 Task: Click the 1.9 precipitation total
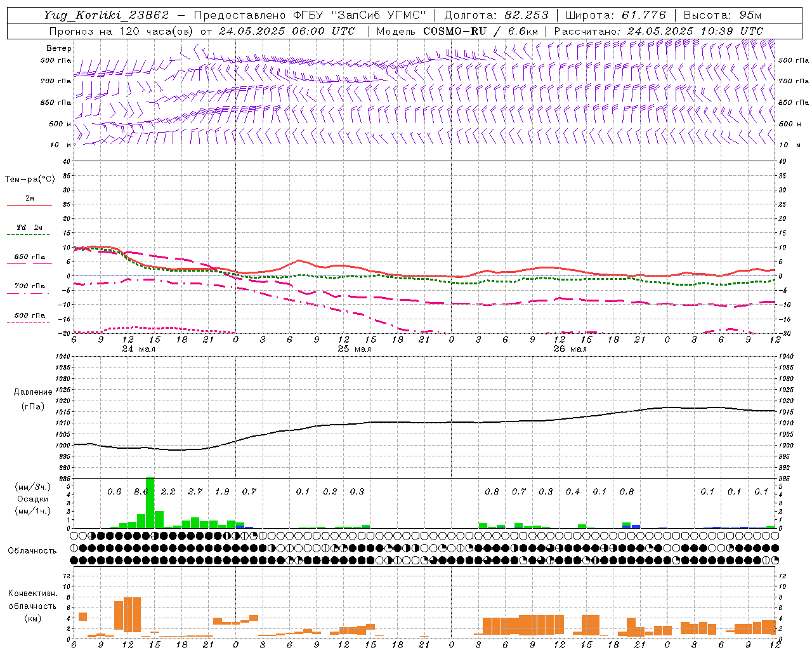click(x=222, y=492)
